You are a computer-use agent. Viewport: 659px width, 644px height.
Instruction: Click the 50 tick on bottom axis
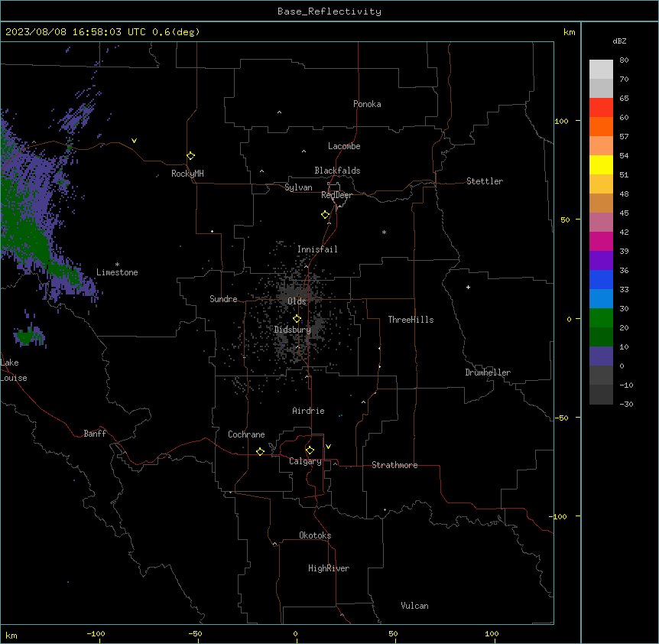[x=393, y=633]
